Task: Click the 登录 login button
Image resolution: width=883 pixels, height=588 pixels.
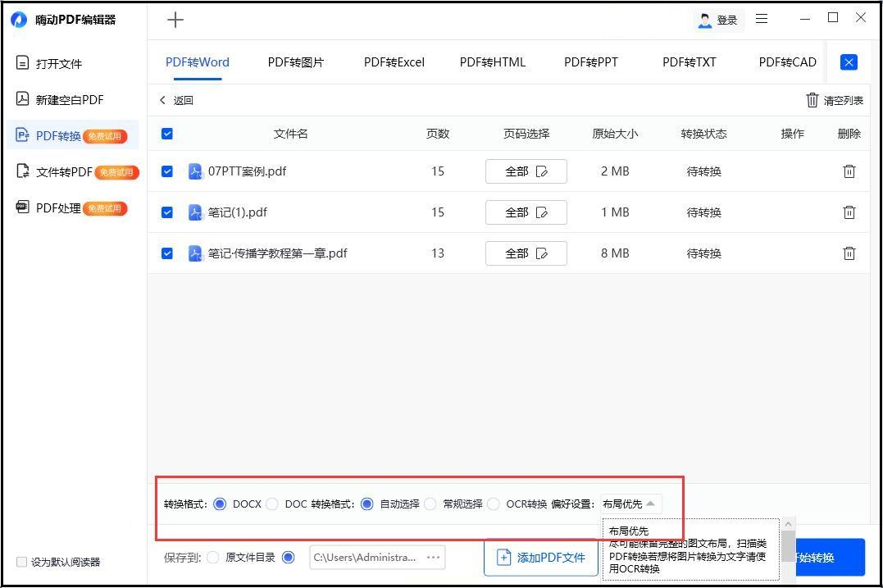Action: click(718, 21)
